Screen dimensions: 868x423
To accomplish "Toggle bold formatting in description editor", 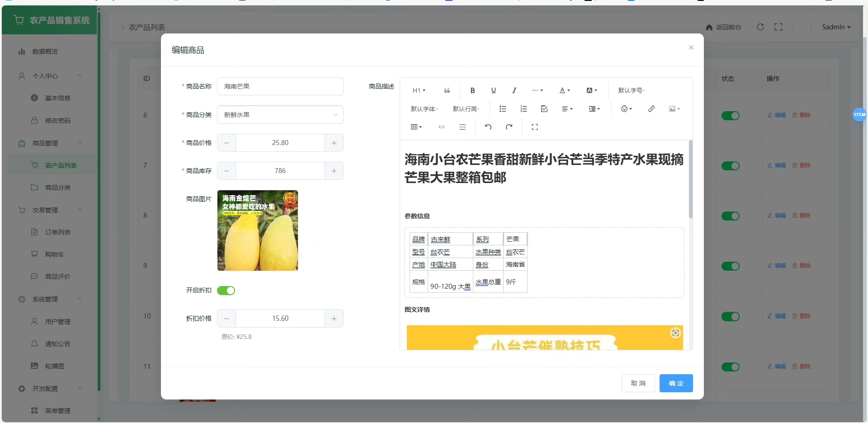I will [472, 90].
